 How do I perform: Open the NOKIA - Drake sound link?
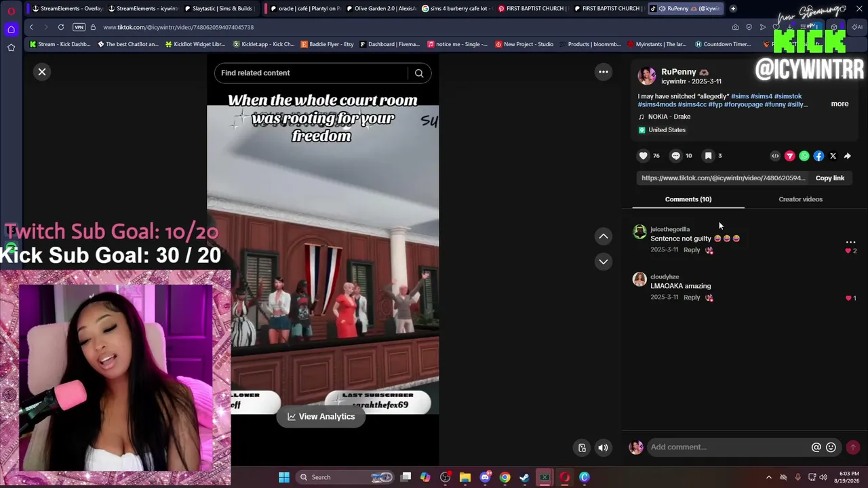669,117
